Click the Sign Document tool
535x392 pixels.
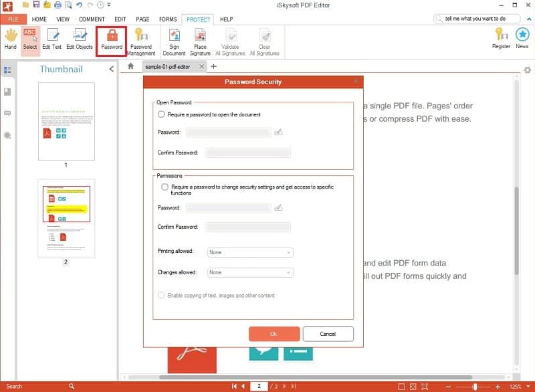coord(174,40)
